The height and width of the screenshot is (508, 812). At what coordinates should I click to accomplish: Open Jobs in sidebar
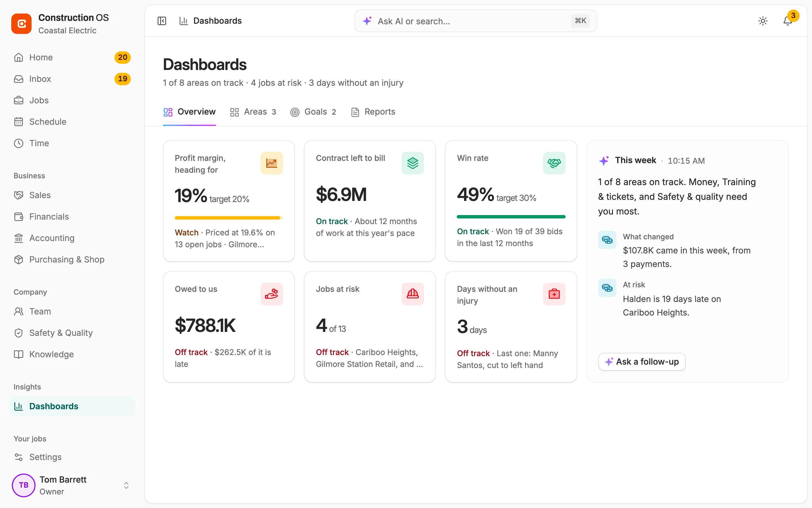[72, 100]
